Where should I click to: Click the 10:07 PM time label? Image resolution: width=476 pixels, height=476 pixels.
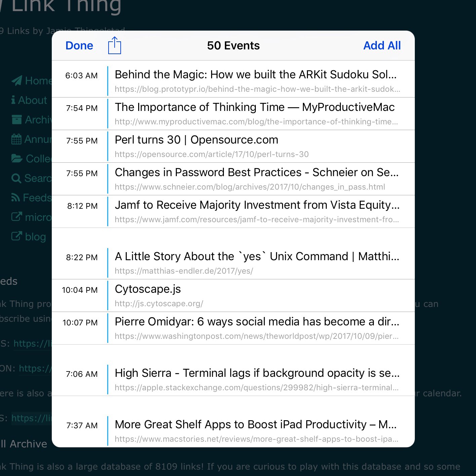pos(80,323)
